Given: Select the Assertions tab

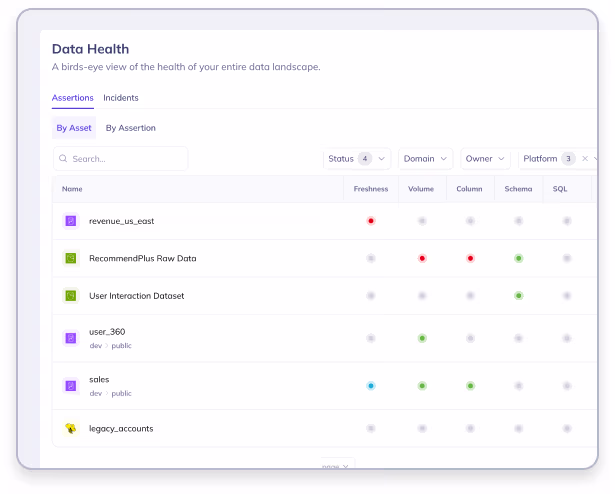Looking at the screenshot, I should pos(73,98).
